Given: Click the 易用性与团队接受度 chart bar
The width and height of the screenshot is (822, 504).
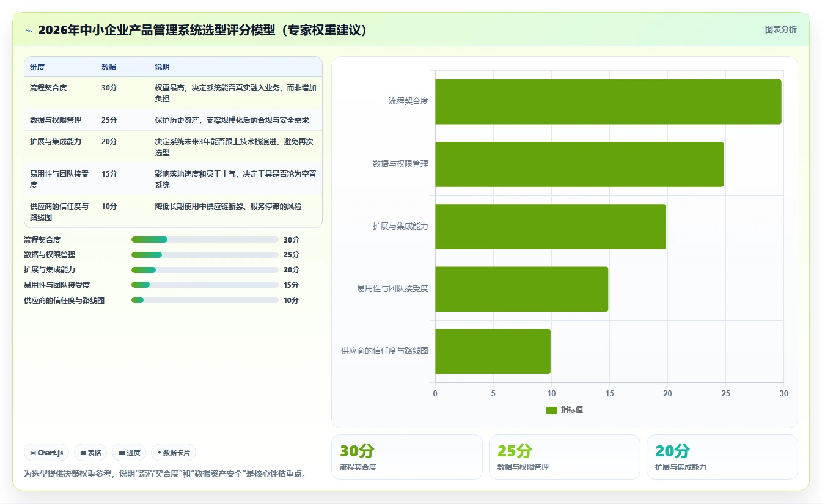Looking at the screenshot, I should click(x=521, y=289).
